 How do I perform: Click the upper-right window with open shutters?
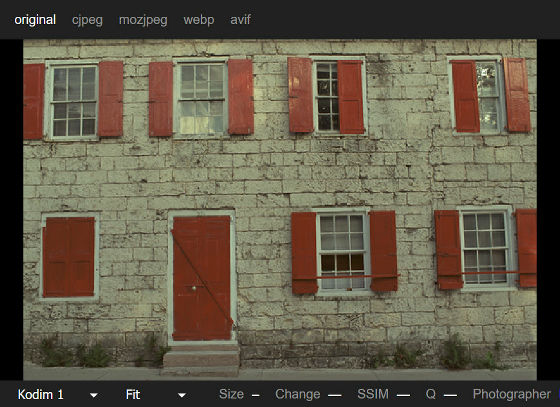click(488, 96)
